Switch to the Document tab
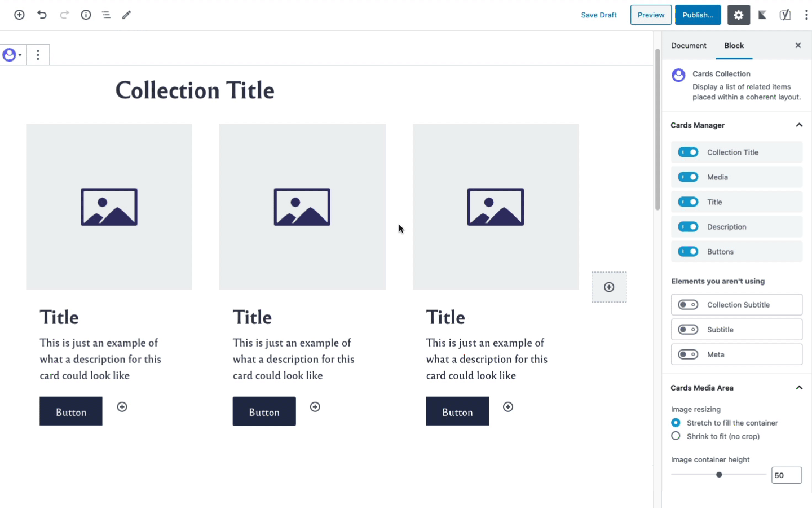 689,46
